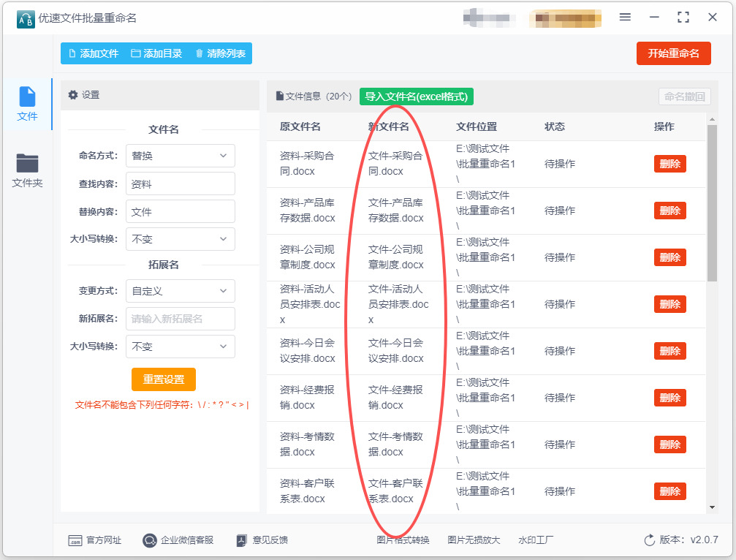This screenshot has width=736, height=560.
Task: Expand the 变更方式 dropdown showing 自定义
Action: click(180, 291)
